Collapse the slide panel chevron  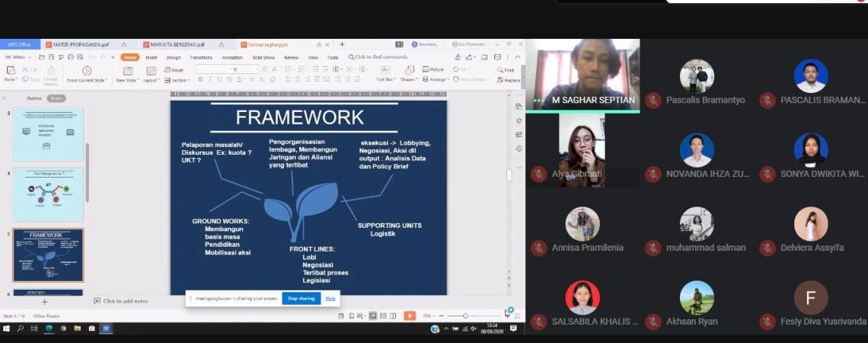pyautogui.click(x=4, y=98)
